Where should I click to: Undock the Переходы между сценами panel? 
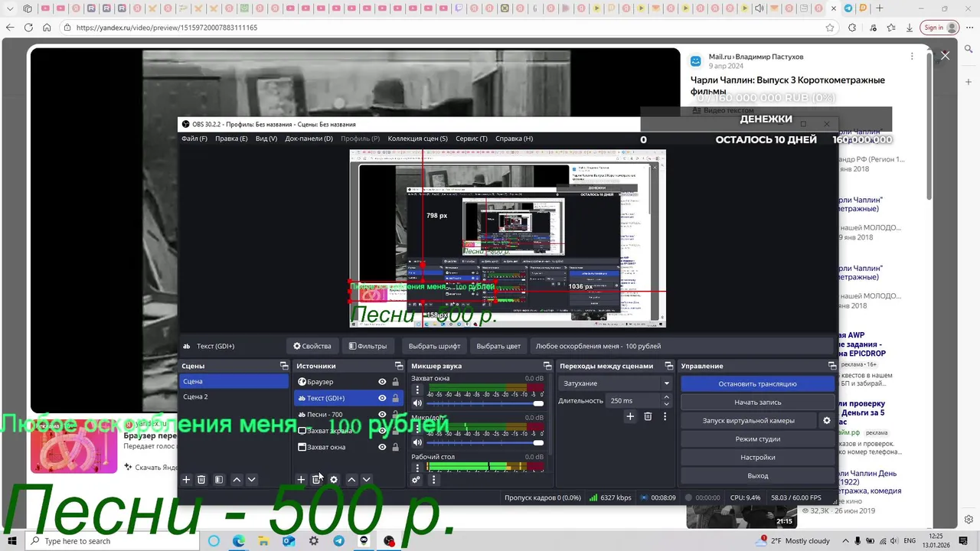(668, 366)
